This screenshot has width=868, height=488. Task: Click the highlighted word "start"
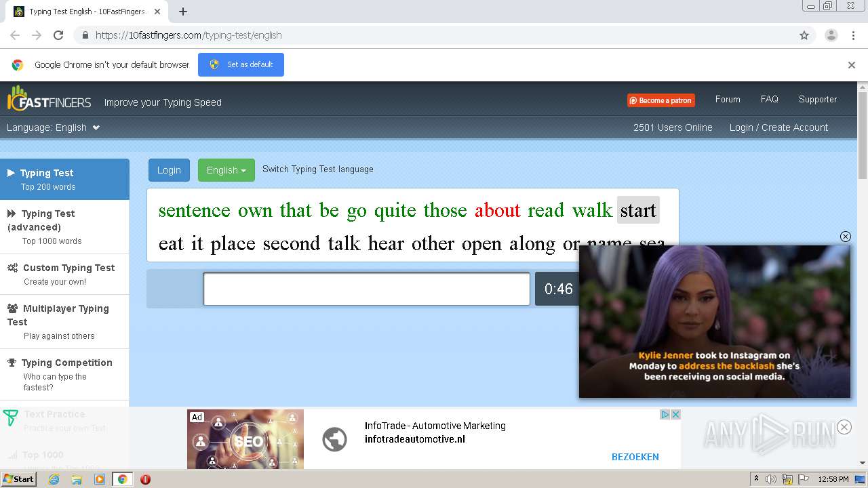pos(638,210)
